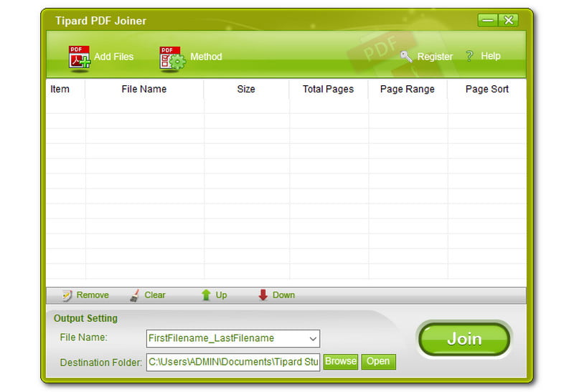
Task: Click the Remove eraser icon
Action: [x=67, y=295]
